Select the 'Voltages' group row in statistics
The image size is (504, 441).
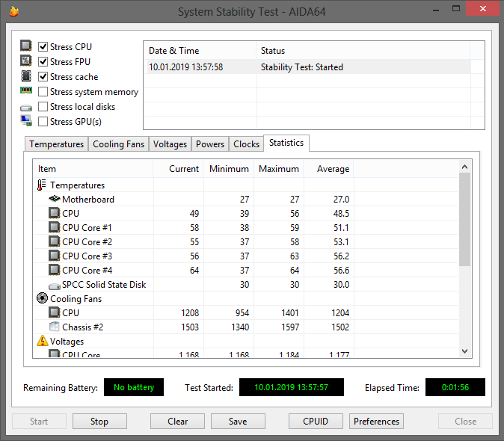point(246,341)
